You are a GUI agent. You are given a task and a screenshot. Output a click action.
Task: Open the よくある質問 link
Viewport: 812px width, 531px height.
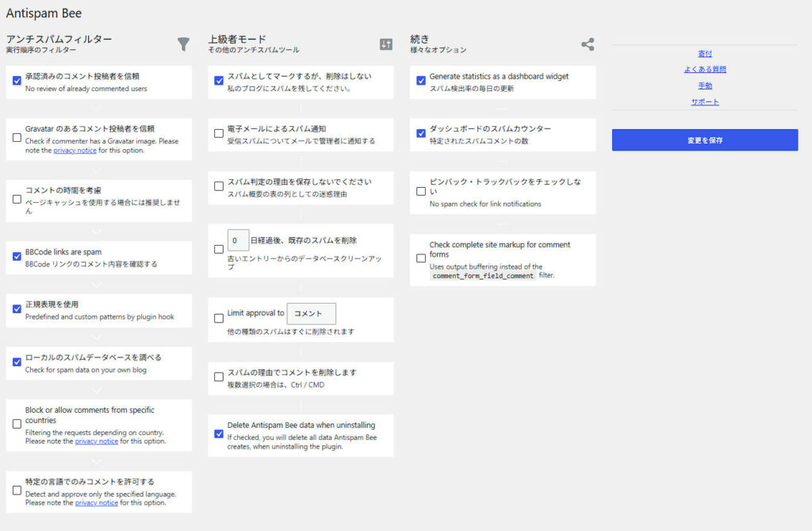click(705, 70)
